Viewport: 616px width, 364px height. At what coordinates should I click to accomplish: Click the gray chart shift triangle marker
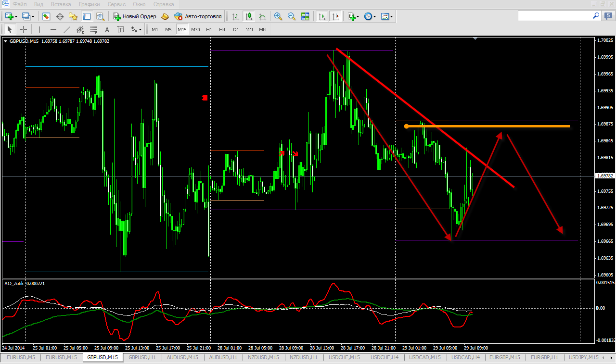(x=475, y=38)
